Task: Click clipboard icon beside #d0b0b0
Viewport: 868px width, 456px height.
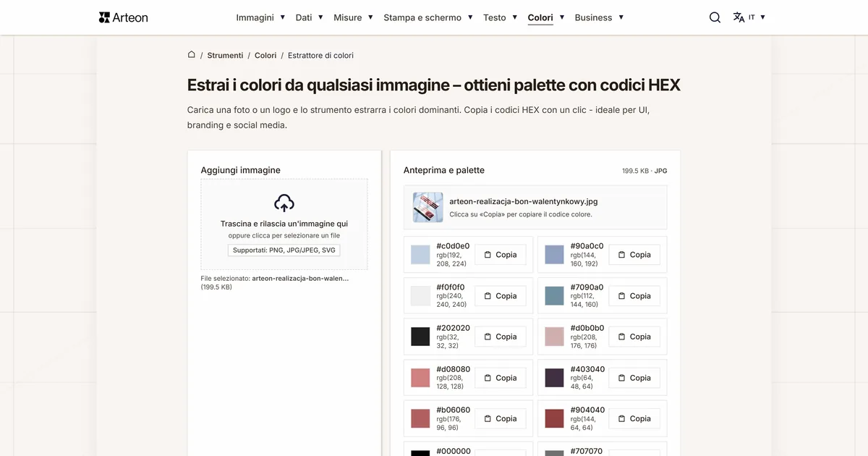Action: 621,337
